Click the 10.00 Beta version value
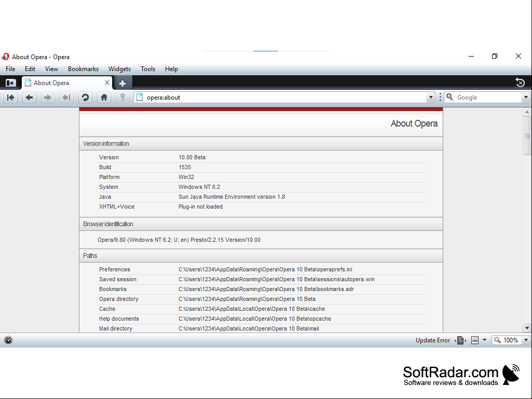Viewport: 532px width, 399px height. [192, 157]
